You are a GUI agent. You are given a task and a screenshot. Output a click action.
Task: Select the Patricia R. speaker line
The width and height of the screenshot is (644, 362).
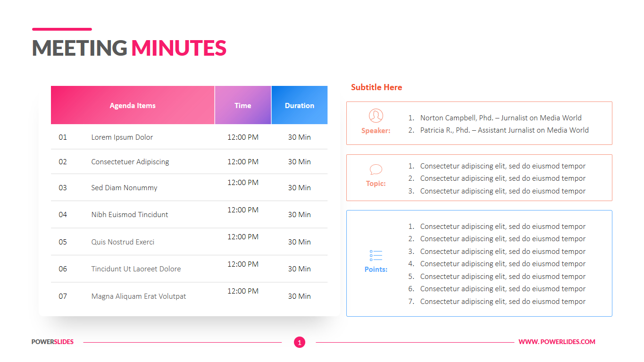click(x=499, y=130)
